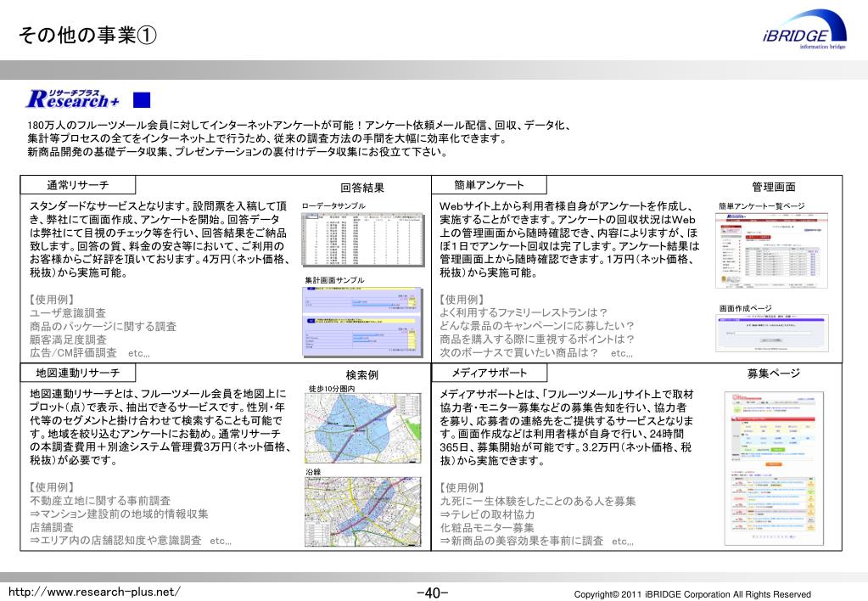Image resolution: width=868 pixels, height=601 pixels.
Task: Click the 沿線 caption
Action: click(x=313, y=472)
